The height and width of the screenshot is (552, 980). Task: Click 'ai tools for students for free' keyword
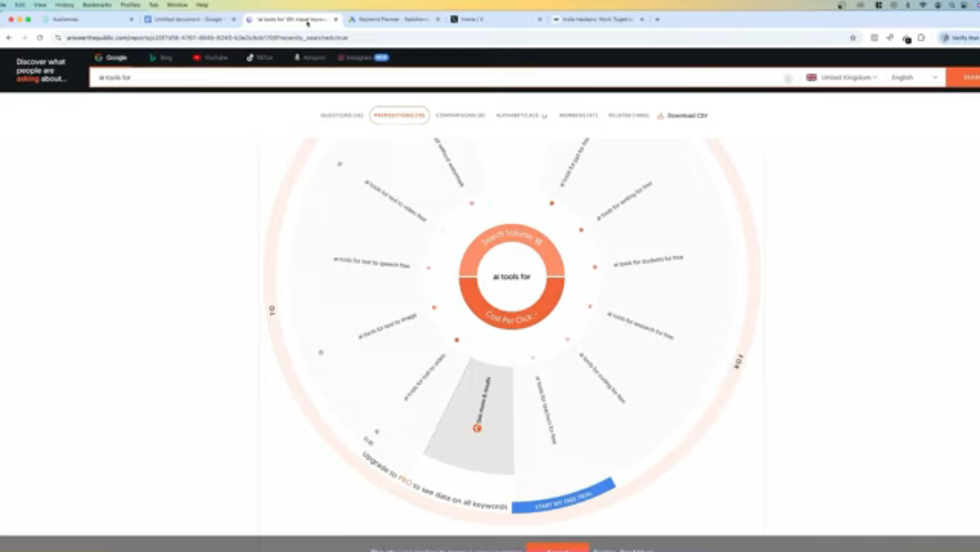coord(648,261)
